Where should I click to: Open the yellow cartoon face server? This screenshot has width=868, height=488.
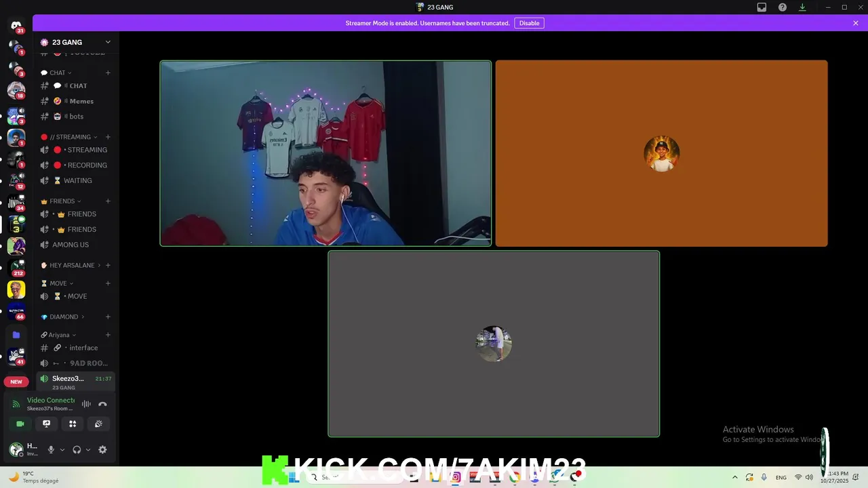pyautogui.click(x=16, y=289)
